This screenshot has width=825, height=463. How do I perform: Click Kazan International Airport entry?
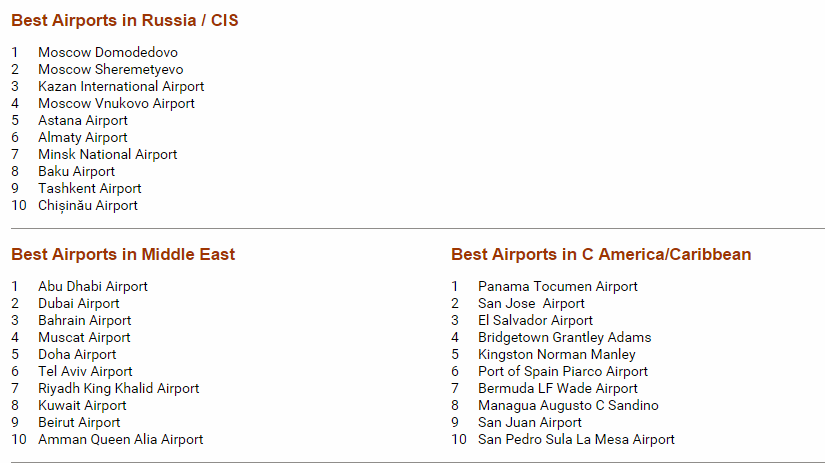(121, 86)
